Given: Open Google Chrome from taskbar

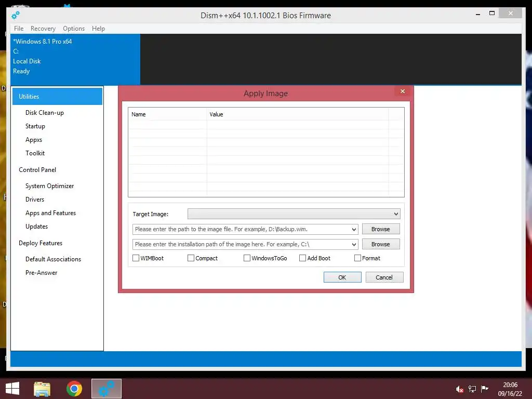Looking at the screenshot, I should click(74, 389).
